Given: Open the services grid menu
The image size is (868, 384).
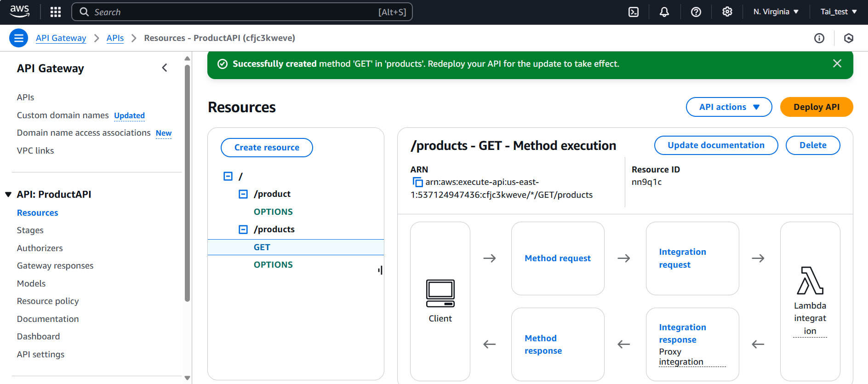Looking at the screenshot, I should [56, 12].
